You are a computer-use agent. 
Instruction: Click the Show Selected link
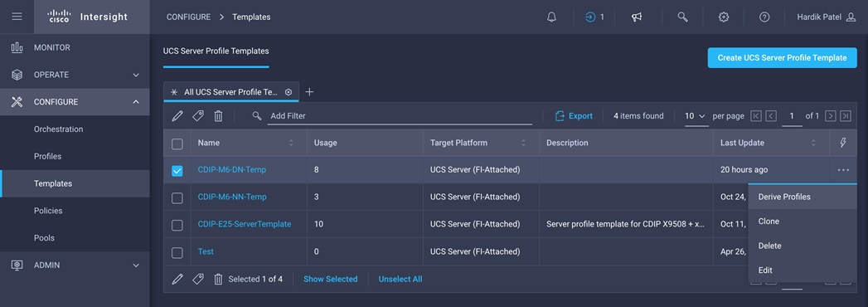point(331,280)
